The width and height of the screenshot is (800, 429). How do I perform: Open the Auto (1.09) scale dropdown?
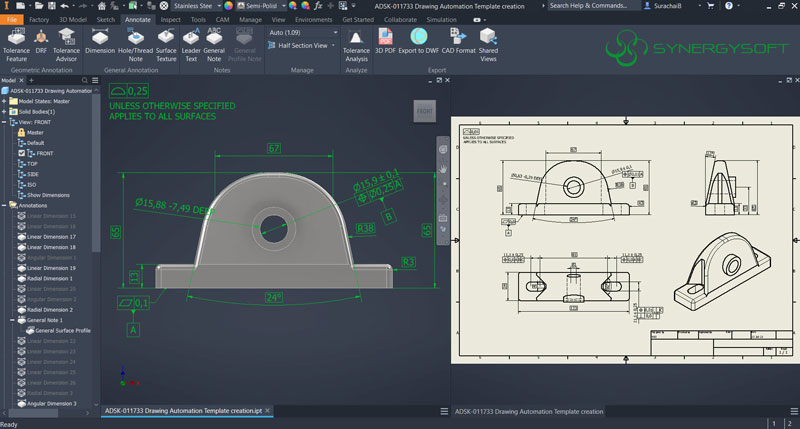[x=303, y=33]
